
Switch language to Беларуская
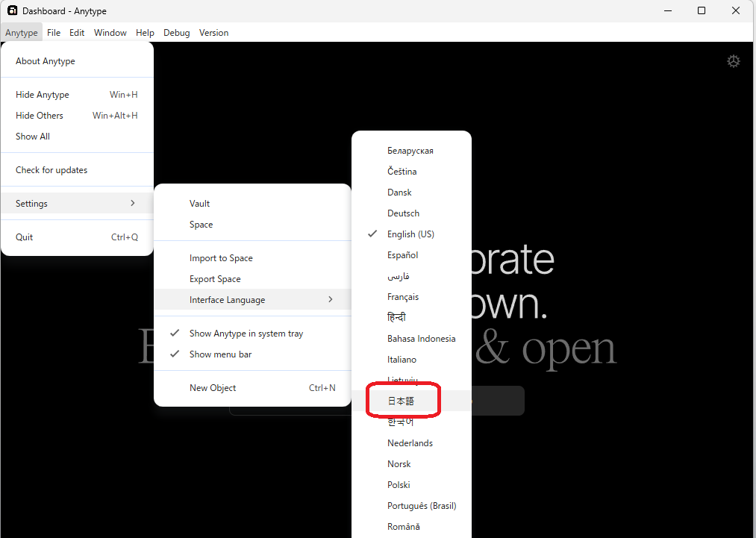click(411, 151)
